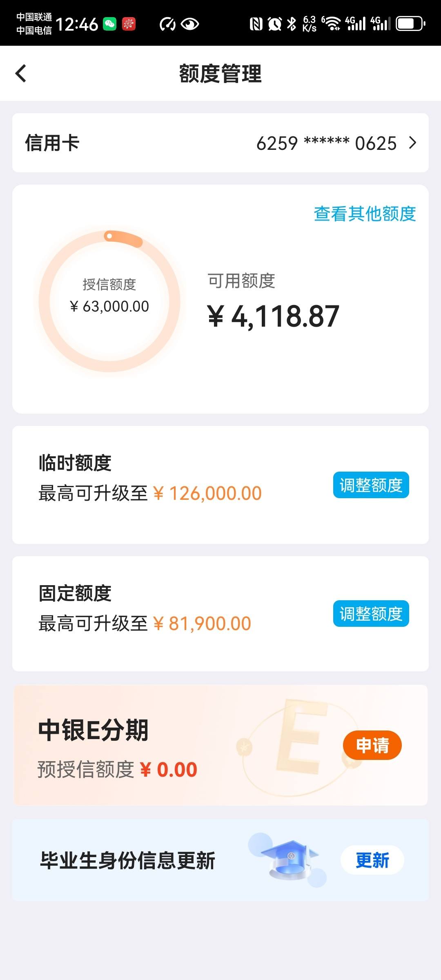Click 查看其他额度 link
Screen dimensions: 441x980
(x=365, y=214)
